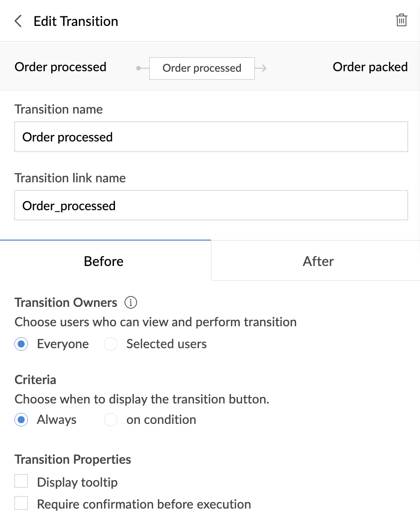This screenshot has width=420, height=528.
Task: Click the Order processed source stage label
Action: tap(60, 67)
